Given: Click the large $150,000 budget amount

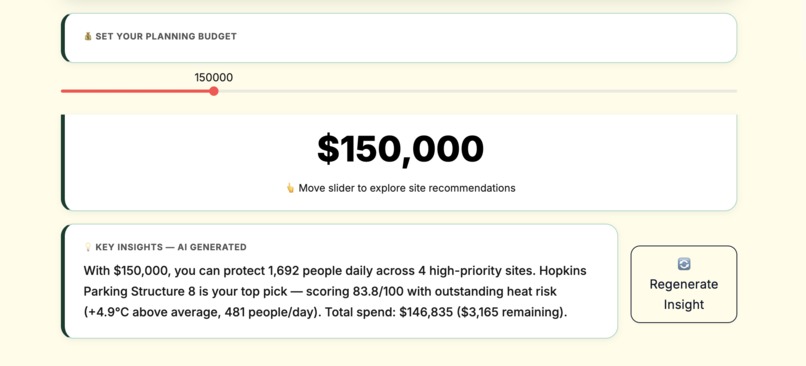Looking at the screenshot, I should (x=400, y=150).
